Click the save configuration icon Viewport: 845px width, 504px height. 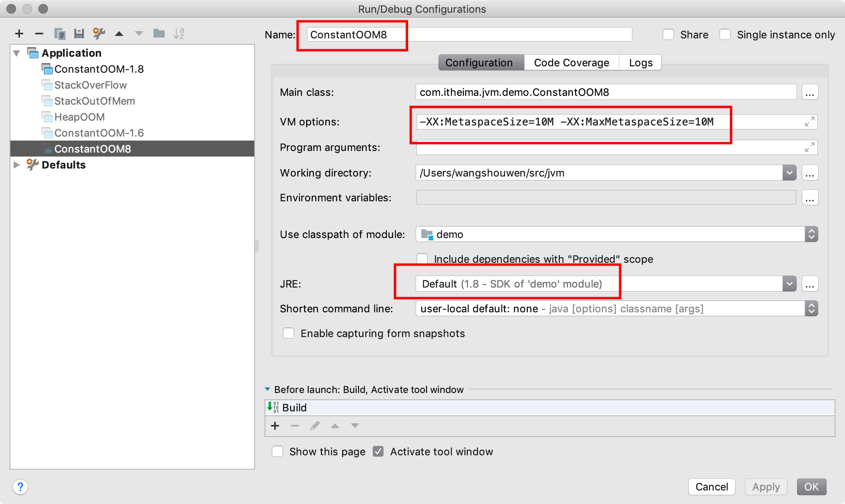point(78,33)
